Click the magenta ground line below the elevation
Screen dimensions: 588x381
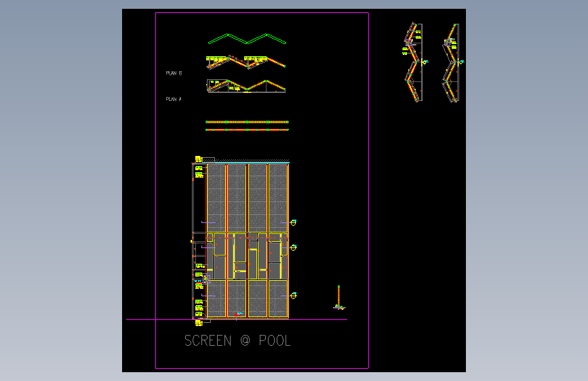(x=237, y=320)
